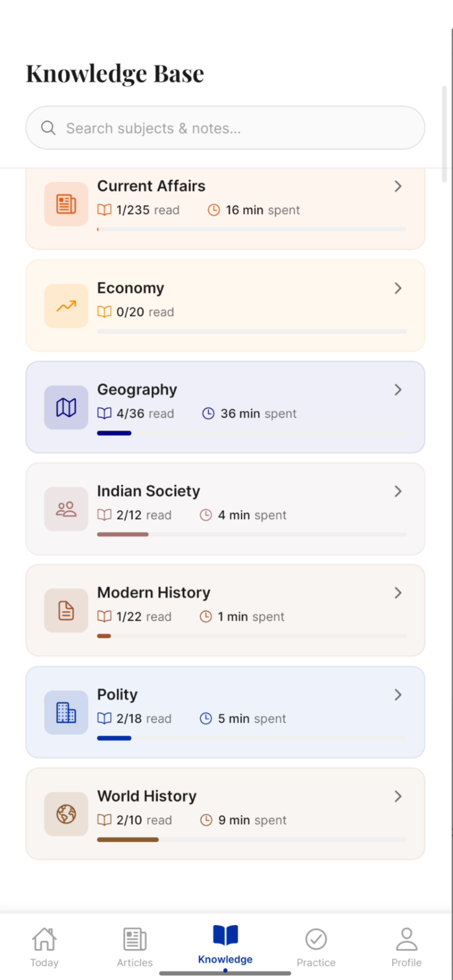Open the Modern History document icon
Screen dimensions: 453x980
66,611
